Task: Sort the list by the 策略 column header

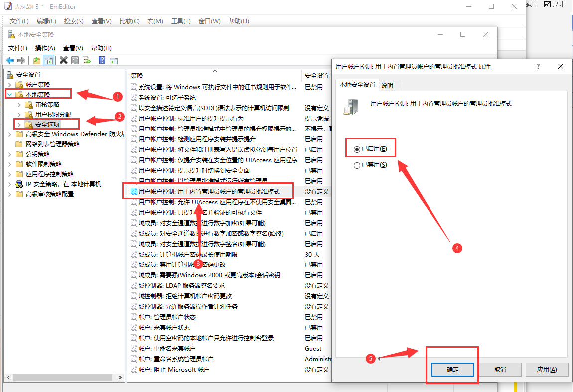Action: pos(215,75)
